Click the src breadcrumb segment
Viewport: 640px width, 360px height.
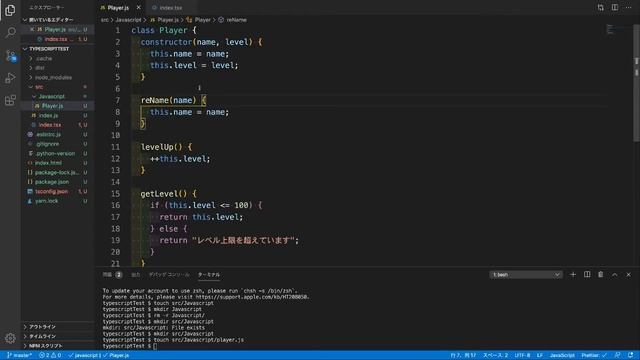104,20
